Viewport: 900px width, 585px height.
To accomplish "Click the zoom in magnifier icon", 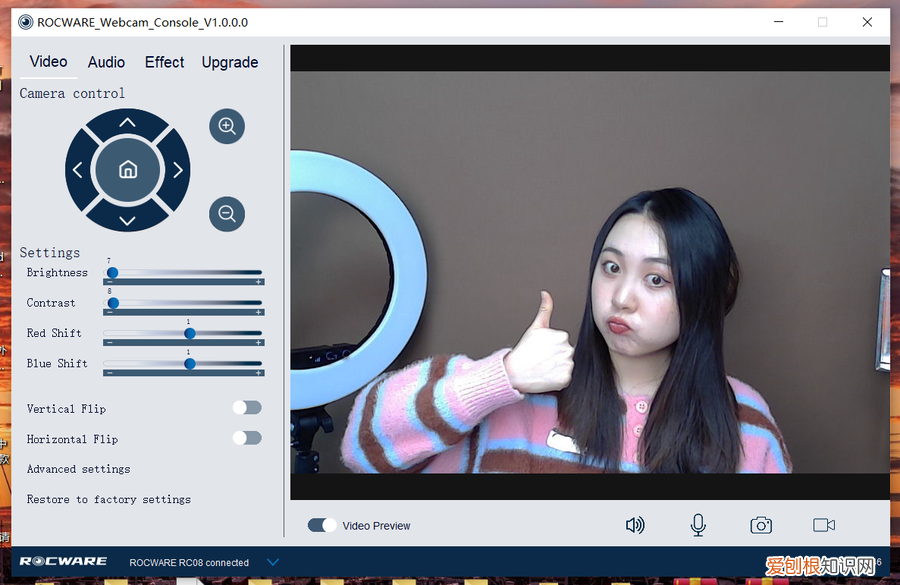I will (x=227, y=126).
